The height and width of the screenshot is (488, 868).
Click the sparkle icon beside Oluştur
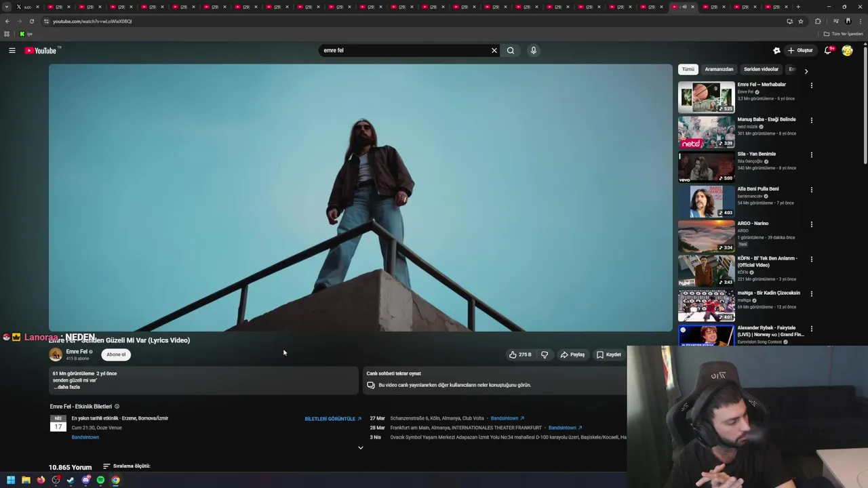[776, 50]
